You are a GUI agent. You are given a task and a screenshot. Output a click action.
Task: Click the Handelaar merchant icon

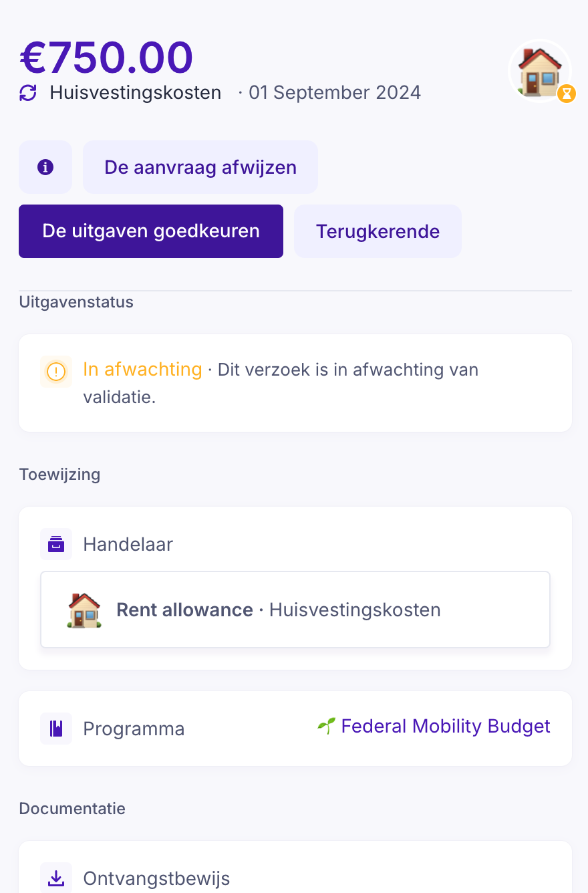(x=56, y=544)
